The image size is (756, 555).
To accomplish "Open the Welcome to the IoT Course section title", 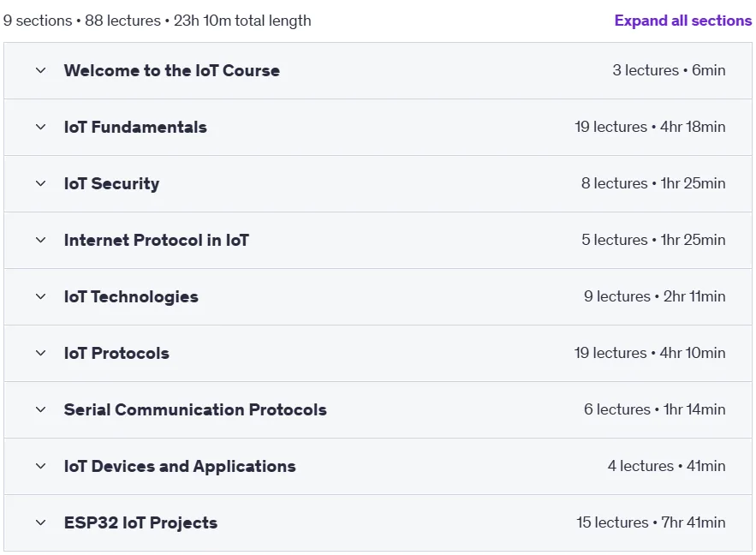I will (171, 70).
